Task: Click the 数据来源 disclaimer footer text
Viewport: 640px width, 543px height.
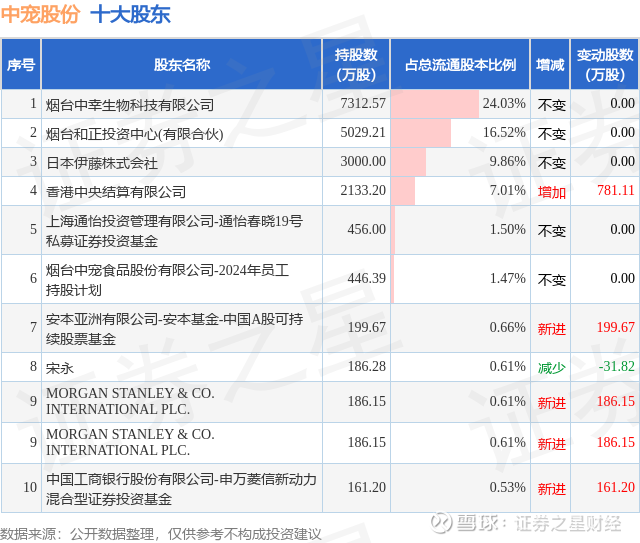Action: pyautogui.click(x=161, y=534)
